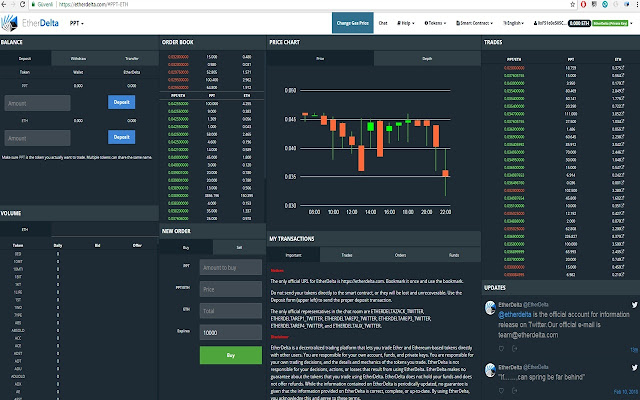The image size is (640, 400).
Task: Open the English language dropdown
Action: [513, 23]
